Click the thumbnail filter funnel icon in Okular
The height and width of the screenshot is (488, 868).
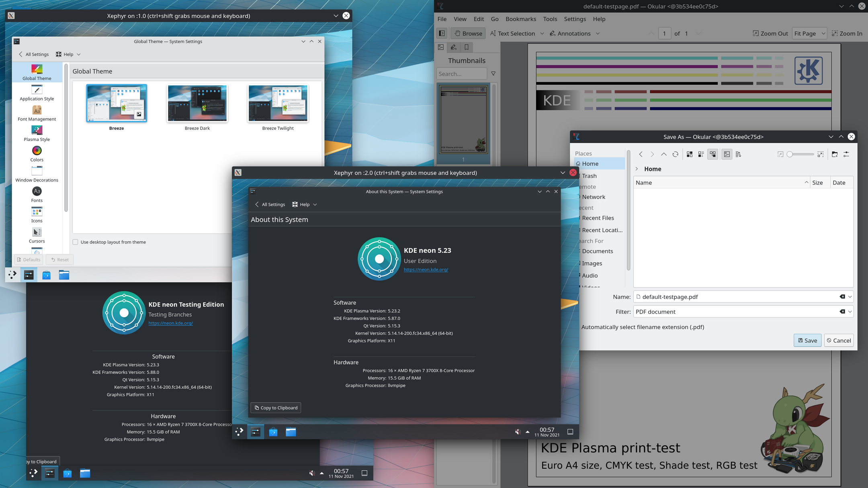click(493, 74)
